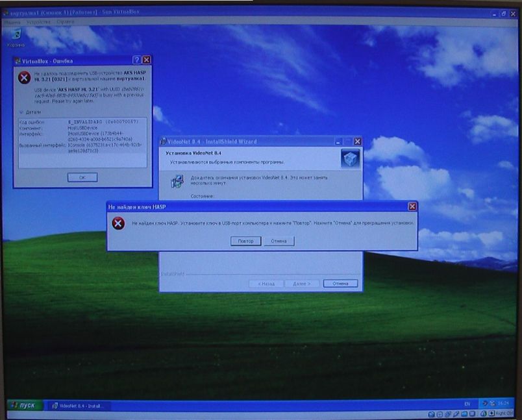Click OK in the VirtualBox error dialog
The width and height of the screenshot is (522, 420).
click(82, 177)
